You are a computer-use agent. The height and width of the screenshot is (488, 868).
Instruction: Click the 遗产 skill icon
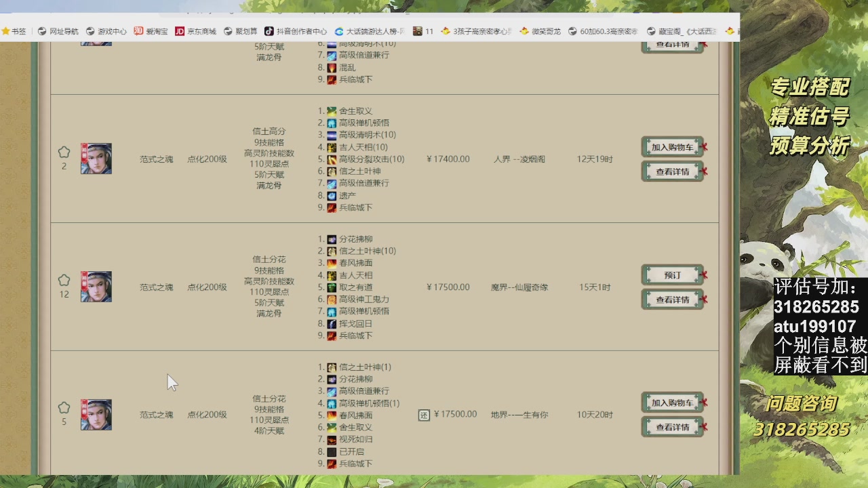[x=332, y=196]
